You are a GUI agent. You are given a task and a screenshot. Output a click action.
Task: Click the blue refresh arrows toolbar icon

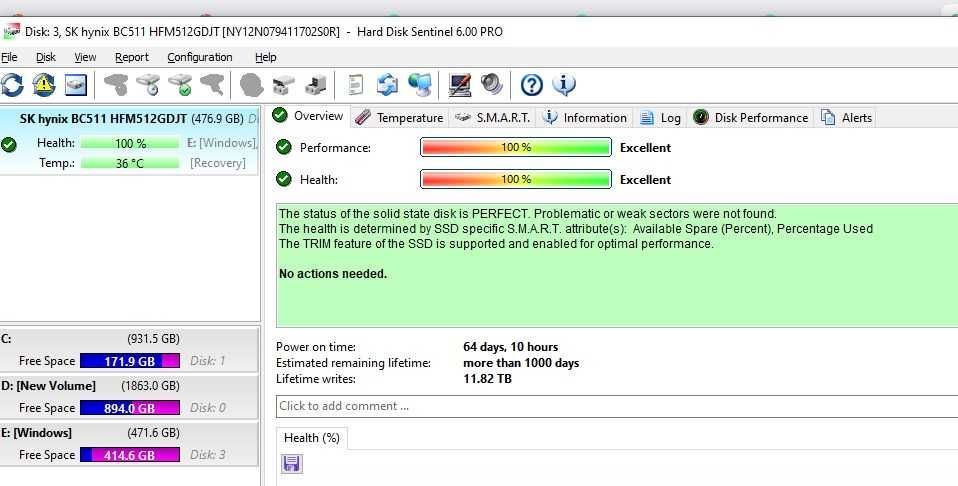(x=12, y=84)
